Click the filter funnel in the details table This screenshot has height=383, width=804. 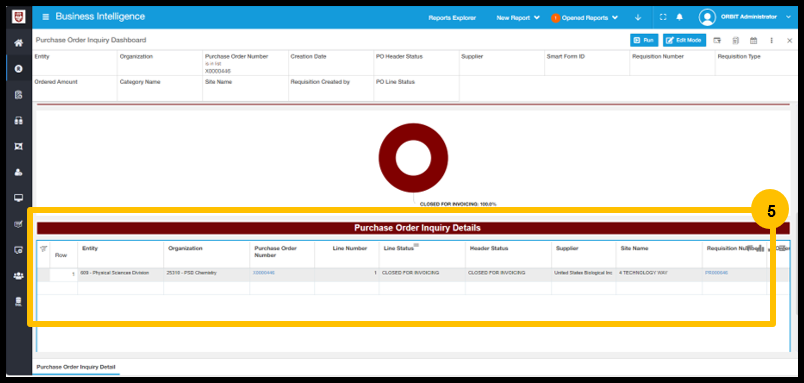point(44,249)
